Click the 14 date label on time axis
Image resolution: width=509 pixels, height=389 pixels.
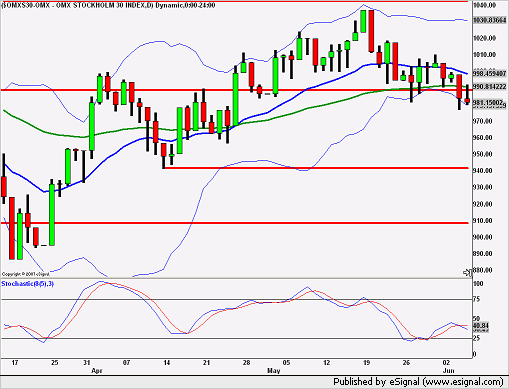167,363
